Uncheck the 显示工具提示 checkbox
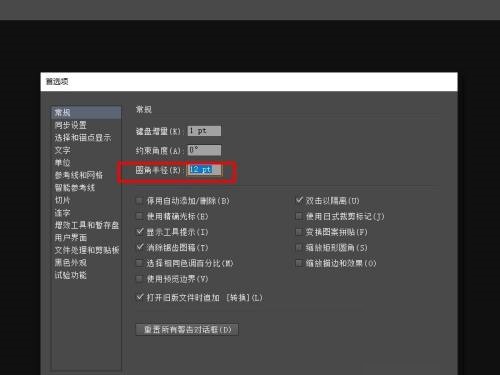 [140, 232]
